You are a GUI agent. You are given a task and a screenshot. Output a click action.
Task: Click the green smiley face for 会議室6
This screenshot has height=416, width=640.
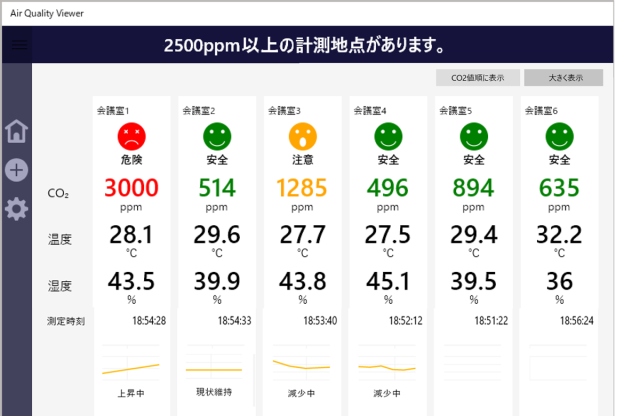pyautogui.click(x=560, y=136)
